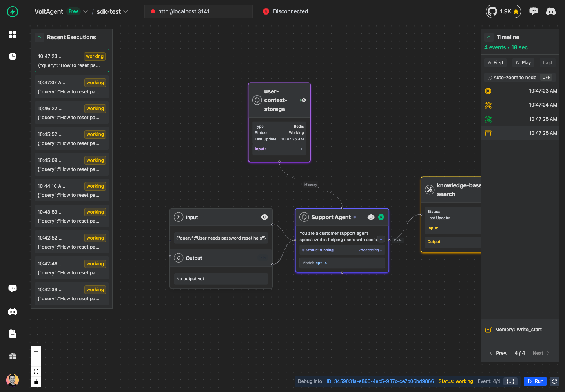
Task: Fit the canvas view to screen
Action: 36,372
